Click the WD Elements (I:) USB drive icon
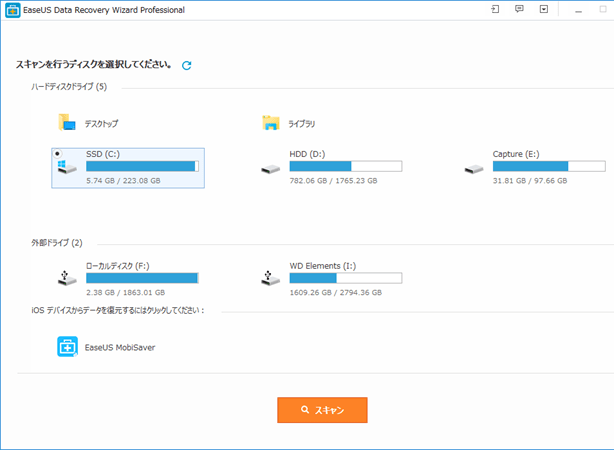 [271, 278]
